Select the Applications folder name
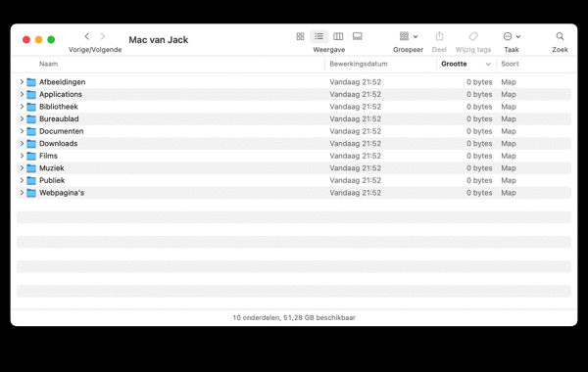This screenshot has width=588, height=372. (x=61, y=94)
